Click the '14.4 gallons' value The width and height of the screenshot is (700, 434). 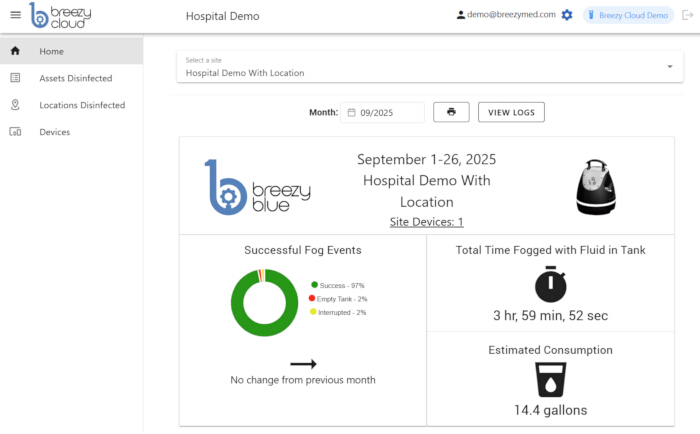pyautogui.click(x=550, y=410)
